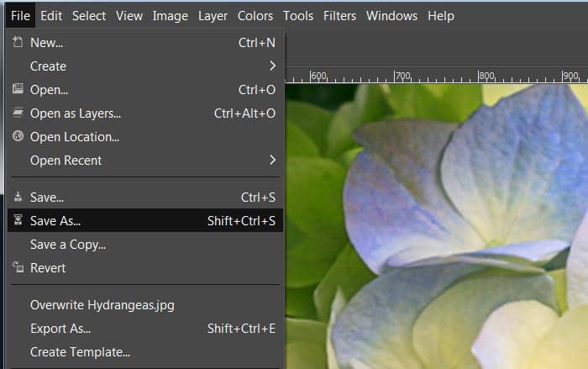Click the Save As icon
The height and width of the screenshot is (369, 588).
18,220
